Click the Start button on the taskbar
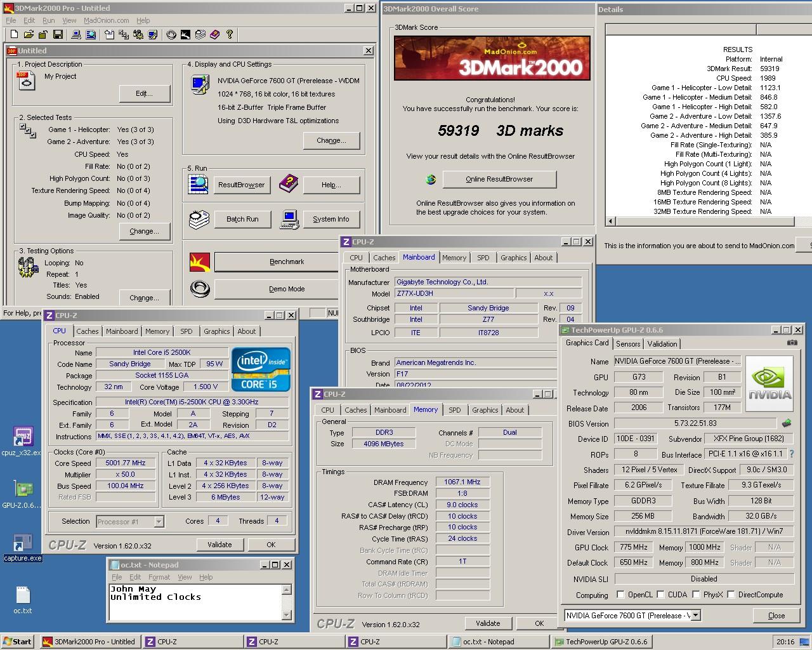The width and height of the screenshot is (812, 650). (18, 642)
